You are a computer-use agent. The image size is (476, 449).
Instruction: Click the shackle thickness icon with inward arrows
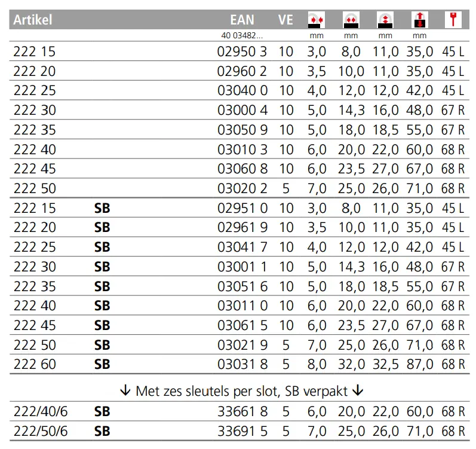click(317, 20)
